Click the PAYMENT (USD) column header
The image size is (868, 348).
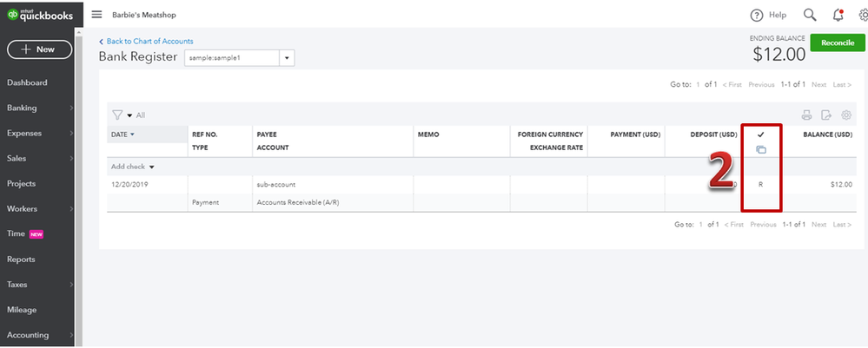click(x=635, y=135)
